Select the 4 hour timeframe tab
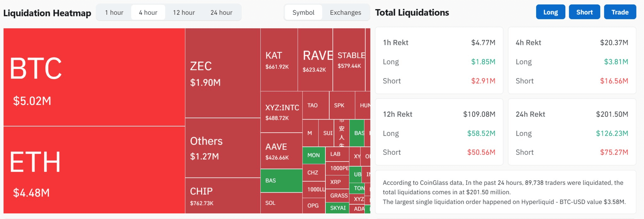 click(148, 13)
